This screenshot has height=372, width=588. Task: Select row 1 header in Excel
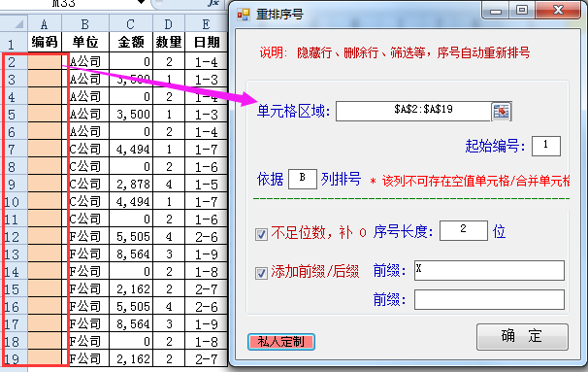point(14,43)
